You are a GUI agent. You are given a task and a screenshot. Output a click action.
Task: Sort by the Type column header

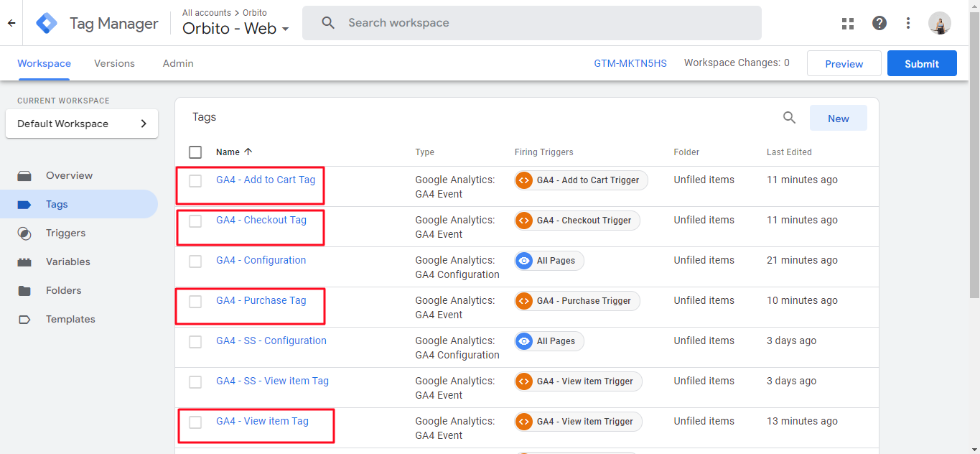(x=425, y=152)
